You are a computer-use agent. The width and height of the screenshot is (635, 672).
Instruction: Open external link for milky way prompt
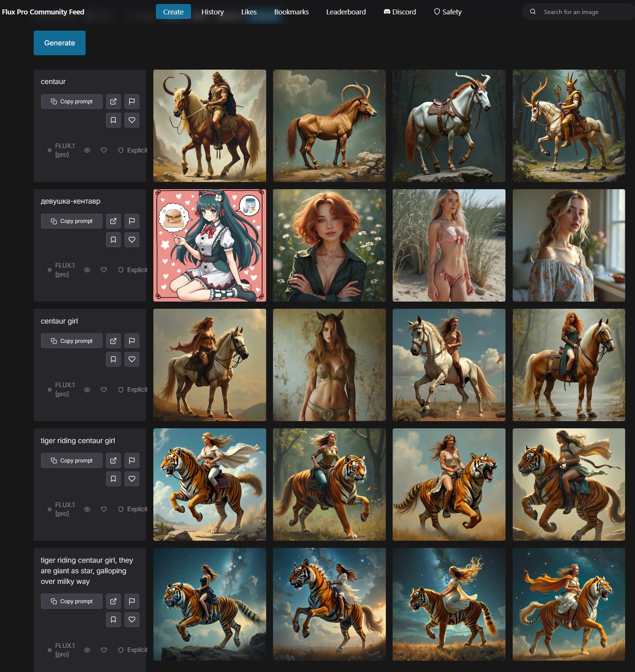pyautogui.click(x=113, y=601)
